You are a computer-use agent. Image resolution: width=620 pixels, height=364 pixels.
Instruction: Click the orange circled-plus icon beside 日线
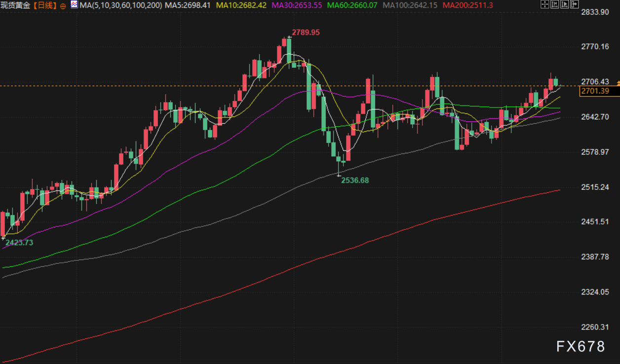coord(63,6)
